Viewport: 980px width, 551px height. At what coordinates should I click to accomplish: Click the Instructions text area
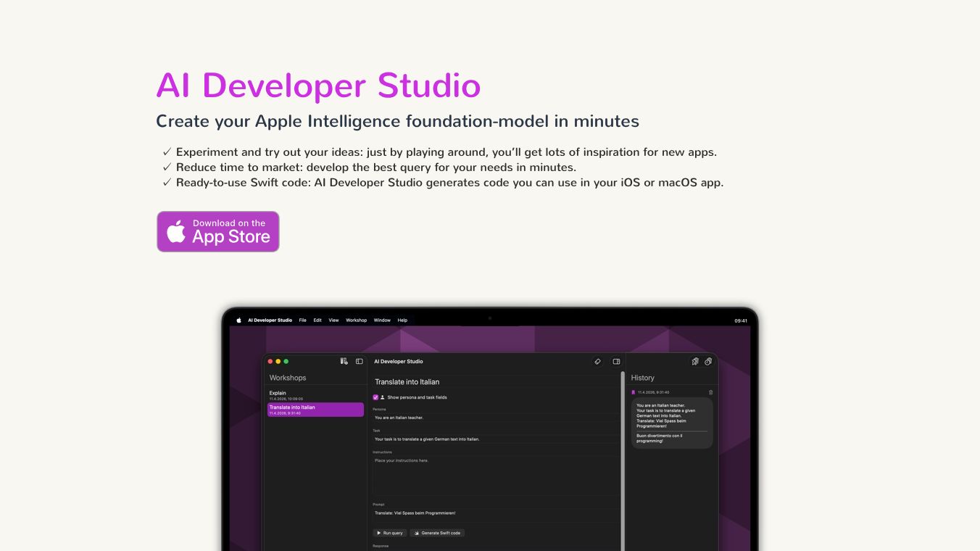(x=496, y=476)
